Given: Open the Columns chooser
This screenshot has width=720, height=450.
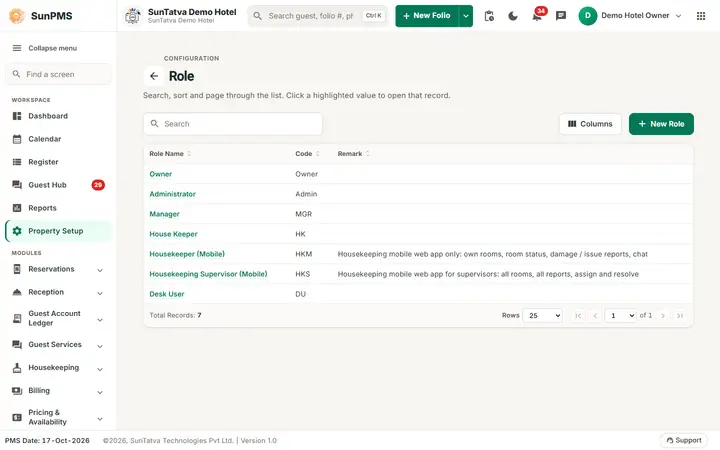Looking at the screenshot, I should [x=590, y=124].
